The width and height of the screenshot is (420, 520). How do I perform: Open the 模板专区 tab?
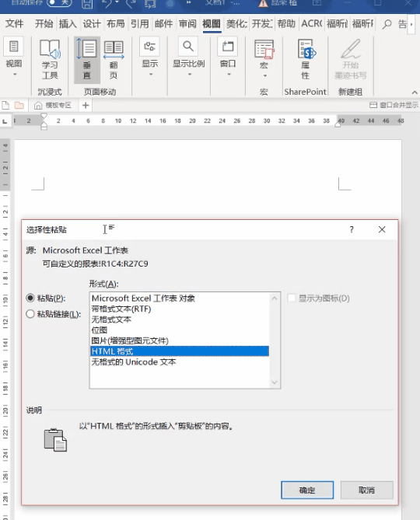click(53, 106)
